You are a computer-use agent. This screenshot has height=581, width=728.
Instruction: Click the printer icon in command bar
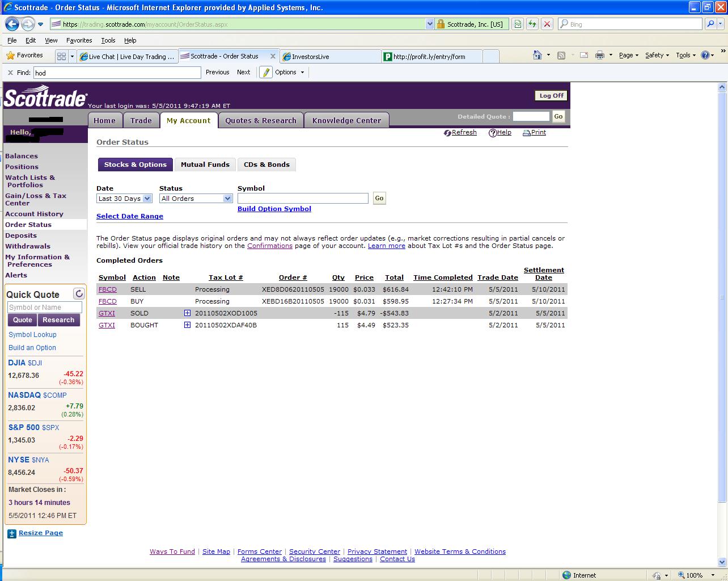point(599,55)
